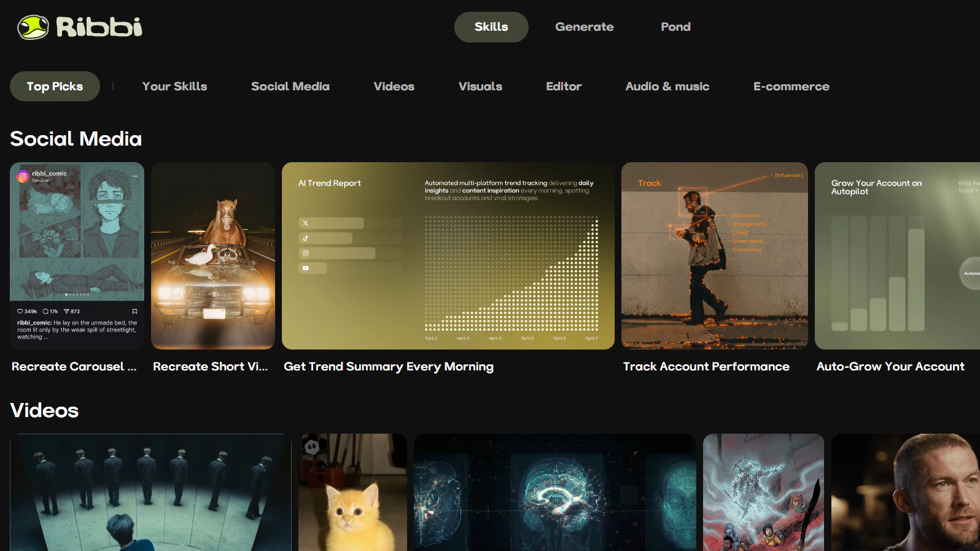Switch to the Generate tab
Screen dimensions: 980x551
pyautogui.click(x=585, y=27)
